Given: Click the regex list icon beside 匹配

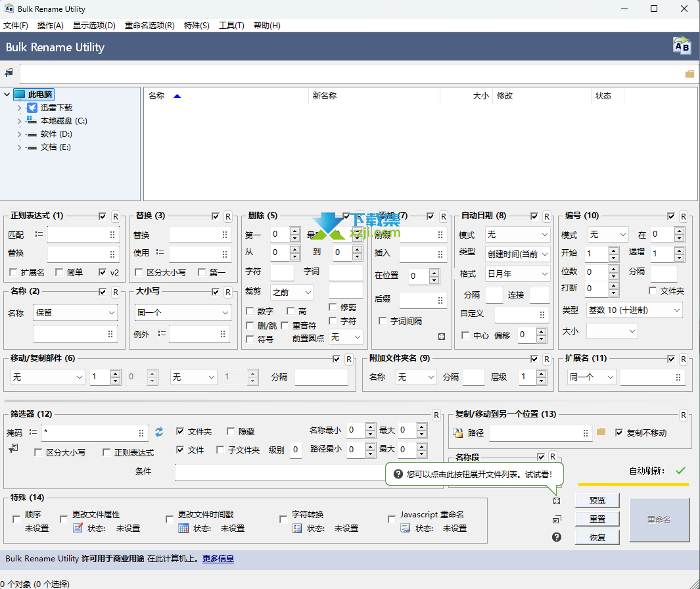Looking at the screenshot, I should (39, 234).
